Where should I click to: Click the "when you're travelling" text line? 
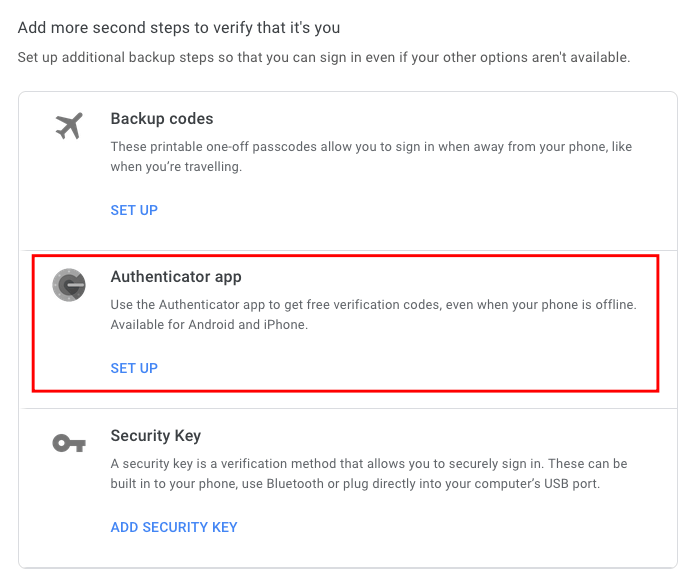point(176,167)
